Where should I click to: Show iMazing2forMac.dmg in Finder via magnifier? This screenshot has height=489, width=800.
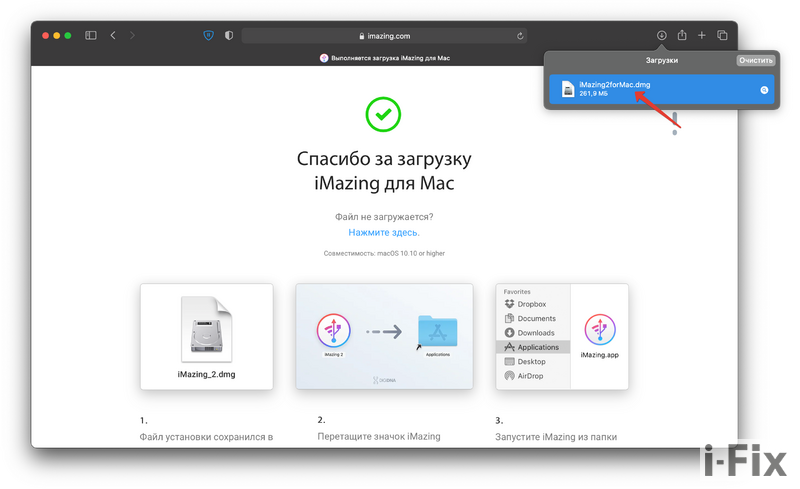pyautogui.click(x=764, y=90)
